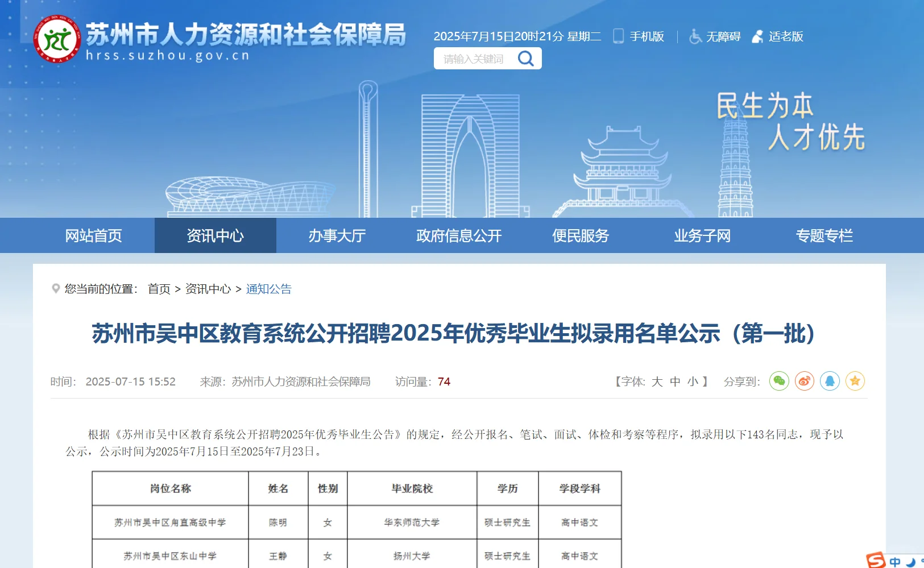This screenshot has width=924, height=568.
Task: Go to 资讯中心 in the breadcrumb
Action: point(208,289)
